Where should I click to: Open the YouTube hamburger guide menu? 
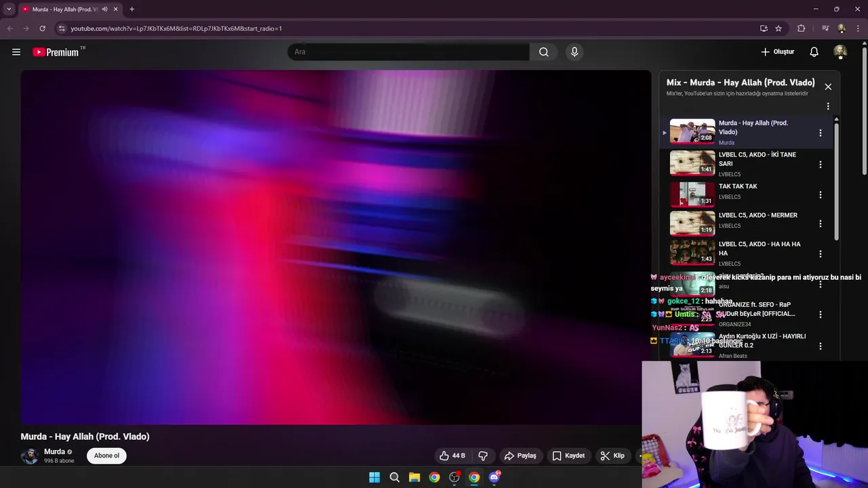[x=16, y=52]
